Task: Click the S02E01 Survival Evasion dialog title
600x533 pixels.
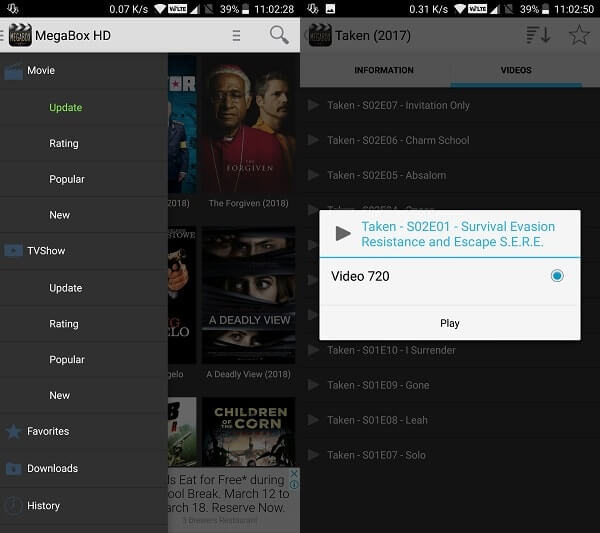Action: tap(458, 234)
